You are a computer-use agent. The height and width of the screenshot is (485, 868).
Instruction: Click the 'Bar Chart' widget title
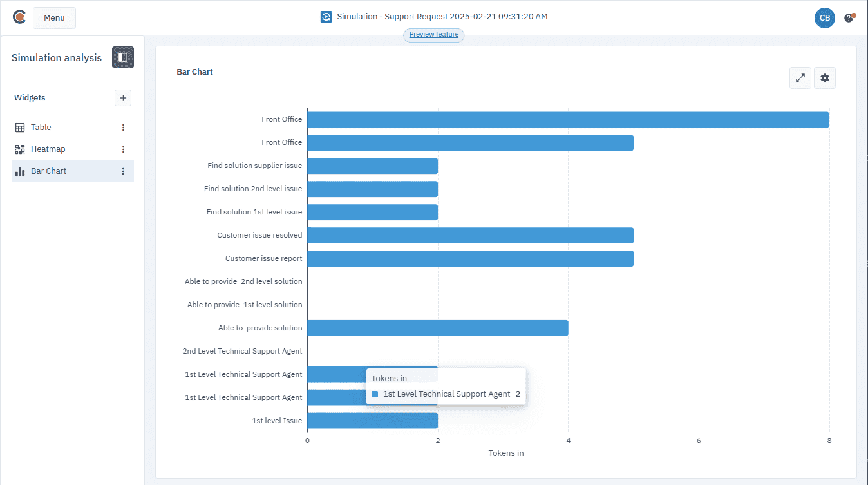194,72
